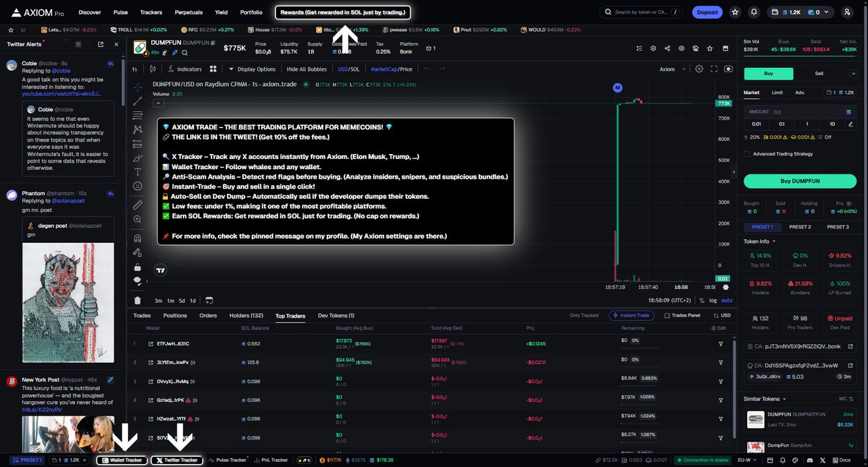Open Edit for table columns
This screenshot has width=868, height=467.
719,329
